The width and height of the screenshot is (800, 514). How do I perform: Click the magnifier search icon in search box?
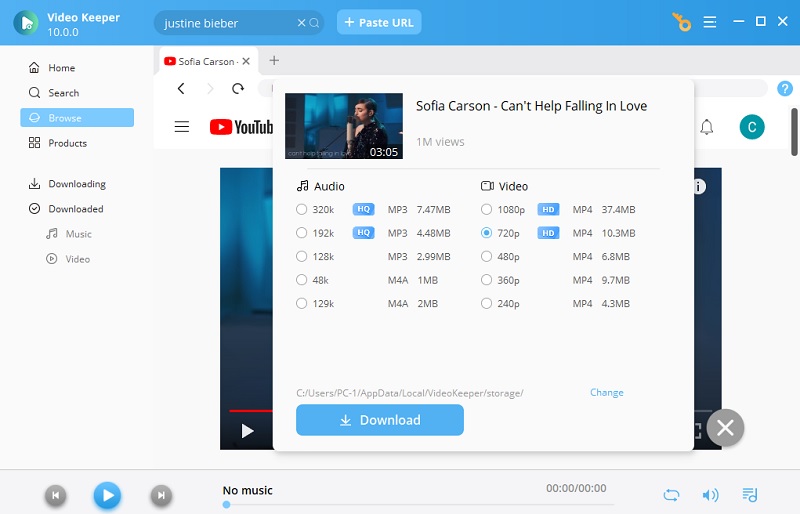pyautogui.click(x=314, y=23)
